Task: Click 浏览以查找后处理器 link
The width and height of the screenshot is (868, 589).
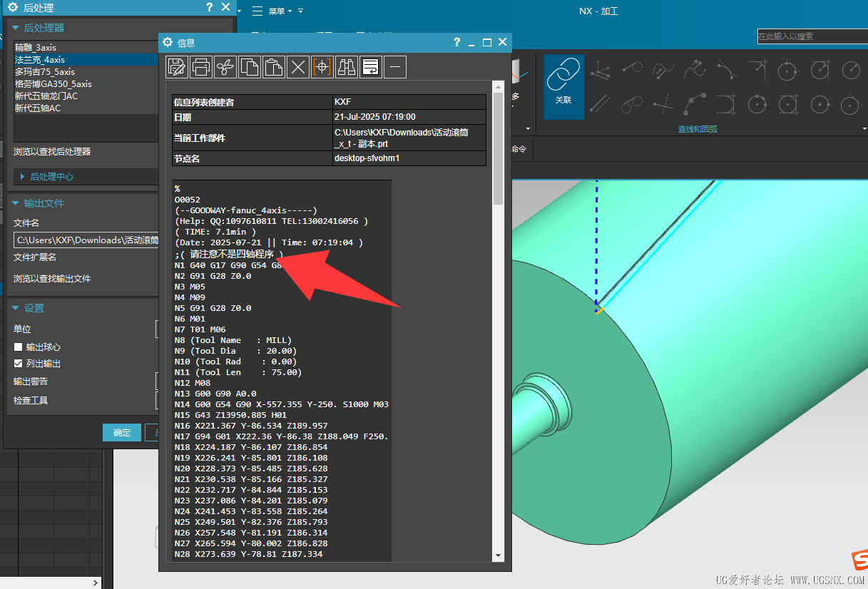Action: tap(52, 152)
